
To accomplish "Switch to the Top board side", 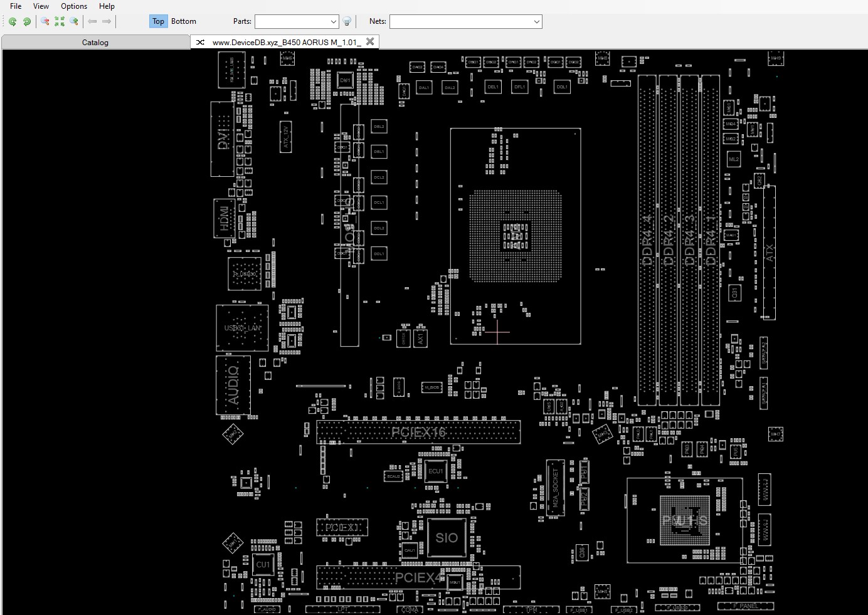I will pyautogui.click(x=158, y=21).
